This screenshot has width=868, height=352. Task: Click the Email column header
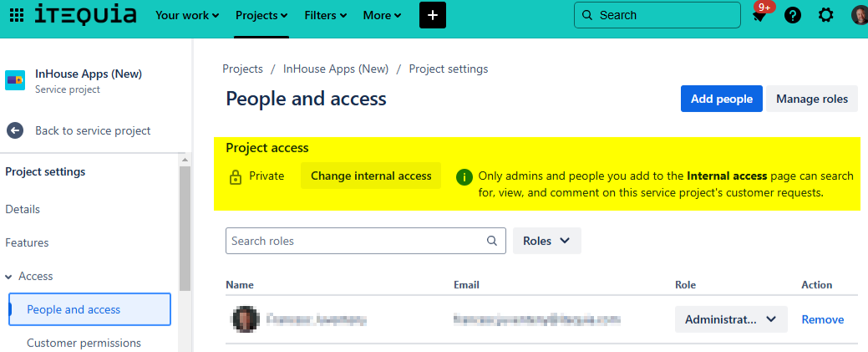[466, 285]
